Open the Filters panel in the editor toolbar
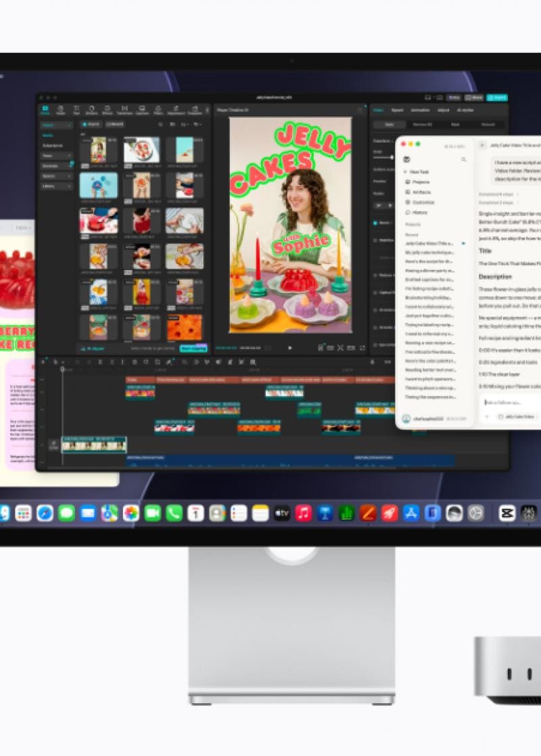 158,110
